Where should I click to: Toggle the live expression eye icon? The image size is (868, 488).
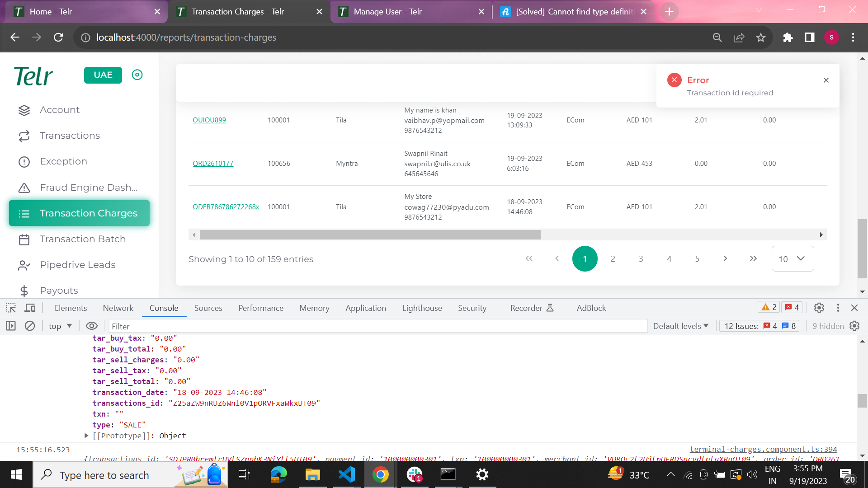pyautogui.click(x=92, y=326)
